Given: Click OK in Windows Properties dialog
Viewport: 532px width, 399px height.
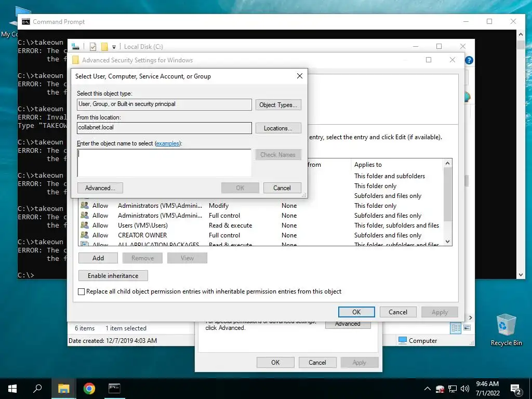Looking at the screenshot, I should pos(275,363).
